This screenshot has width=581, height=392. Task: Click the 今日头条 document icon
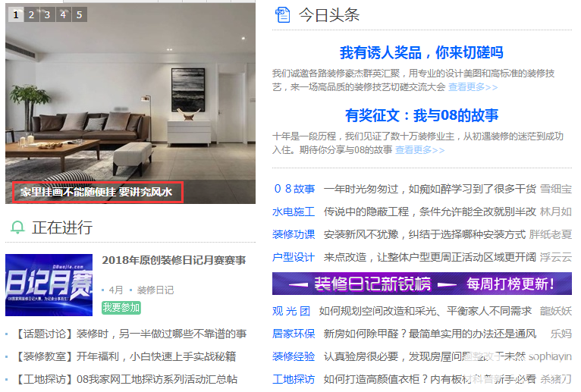point(282,15)
